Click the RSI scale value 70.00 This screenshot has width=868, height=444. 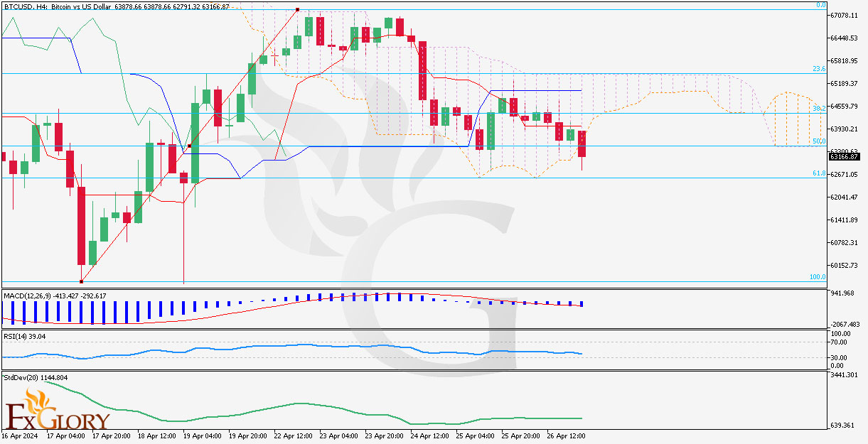[x=839, y=342]
